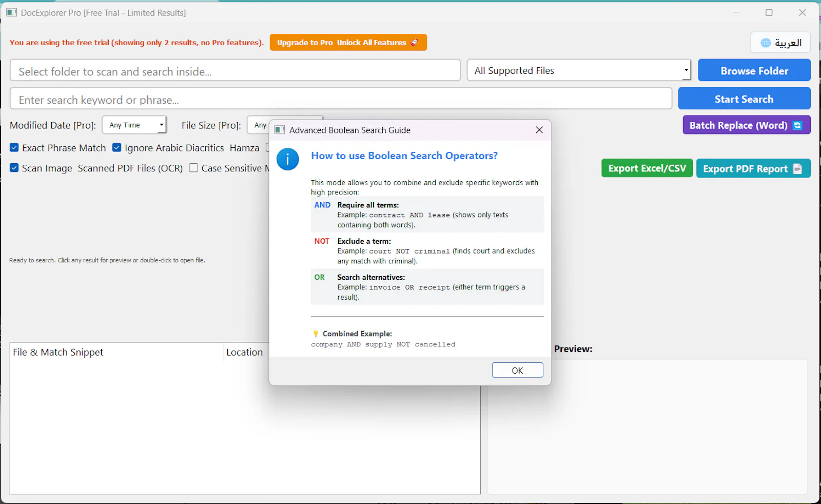Screen dimensions: 821x504
Task: Open the All Supported Files dropdown
Action: (x=579, y=70)
